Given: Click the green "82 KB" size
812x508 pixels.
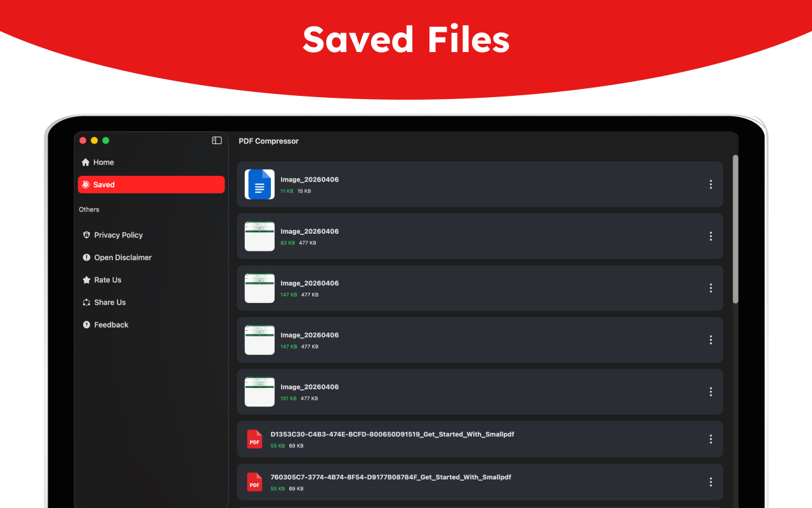Looking at the screenshot, I should coord(287,243).
